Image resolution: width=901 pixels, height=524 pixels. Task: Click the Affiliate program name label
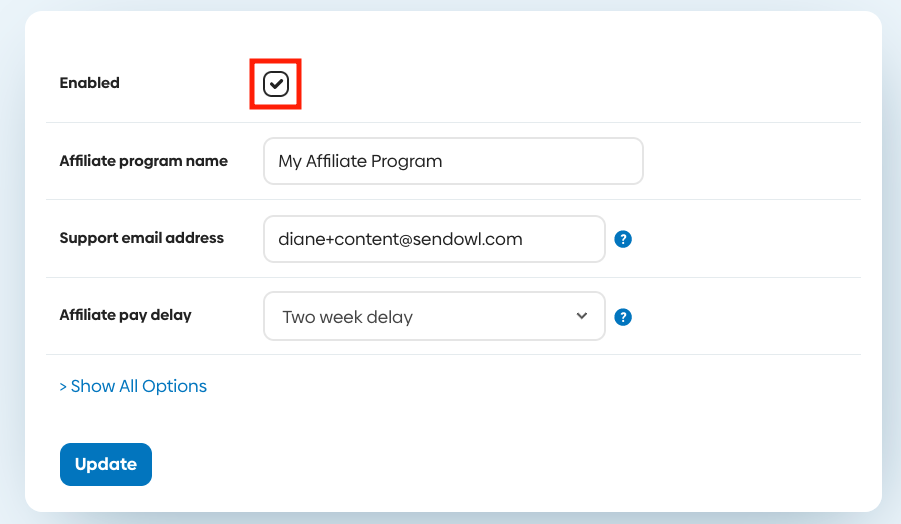[144, 161]
